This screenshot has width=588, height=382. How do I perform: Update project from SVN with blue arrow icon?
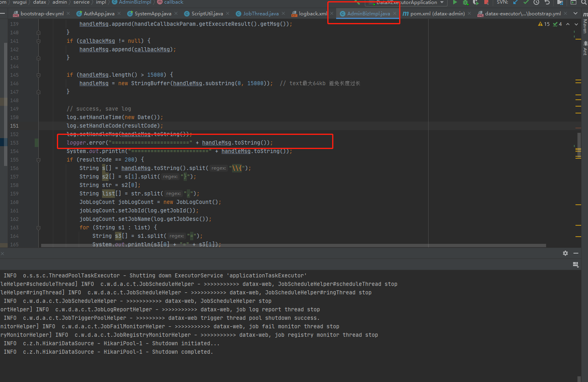coord(515,2)
